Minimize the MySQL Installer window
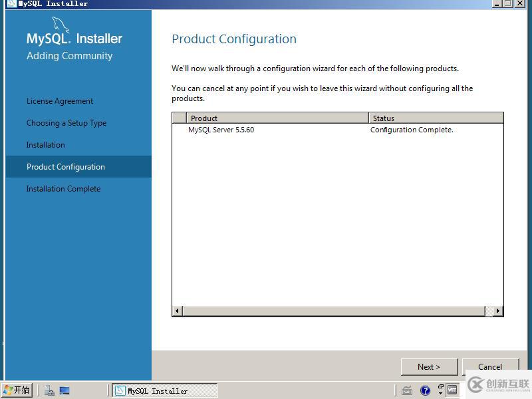The width and height of the screenshot is (532, 399). [497, 4]
